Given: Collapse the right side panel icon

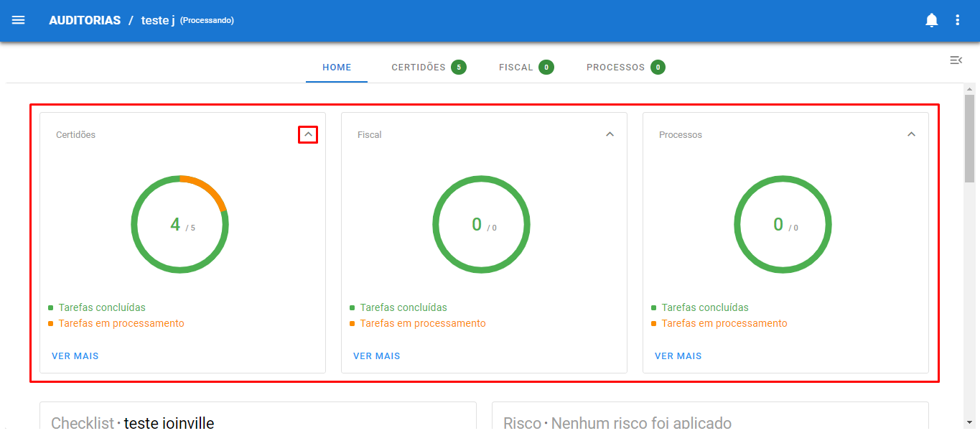Looking at the screenshot, I should click(x=956, y=60).
